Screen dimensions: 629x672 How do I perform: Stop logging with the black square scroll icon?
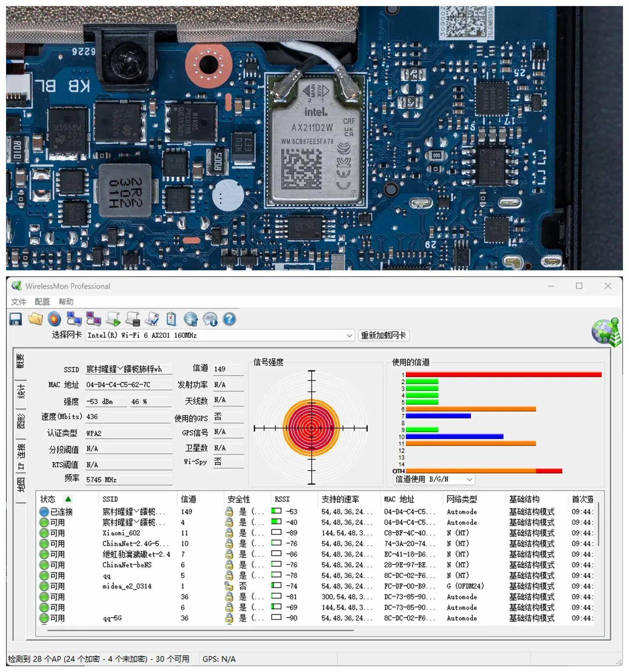pos(132,319)
